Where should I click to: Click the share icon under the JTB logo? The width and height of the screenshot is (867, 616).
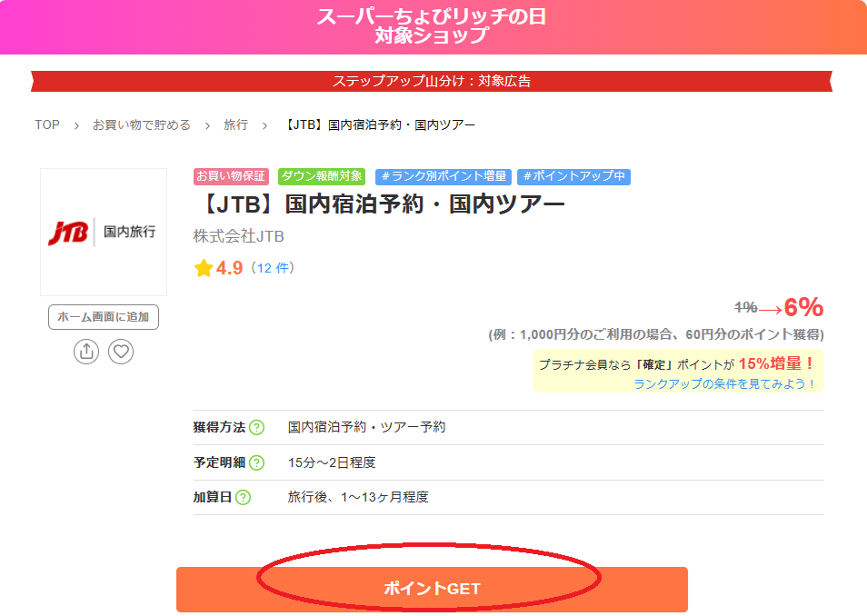(86, 352)
